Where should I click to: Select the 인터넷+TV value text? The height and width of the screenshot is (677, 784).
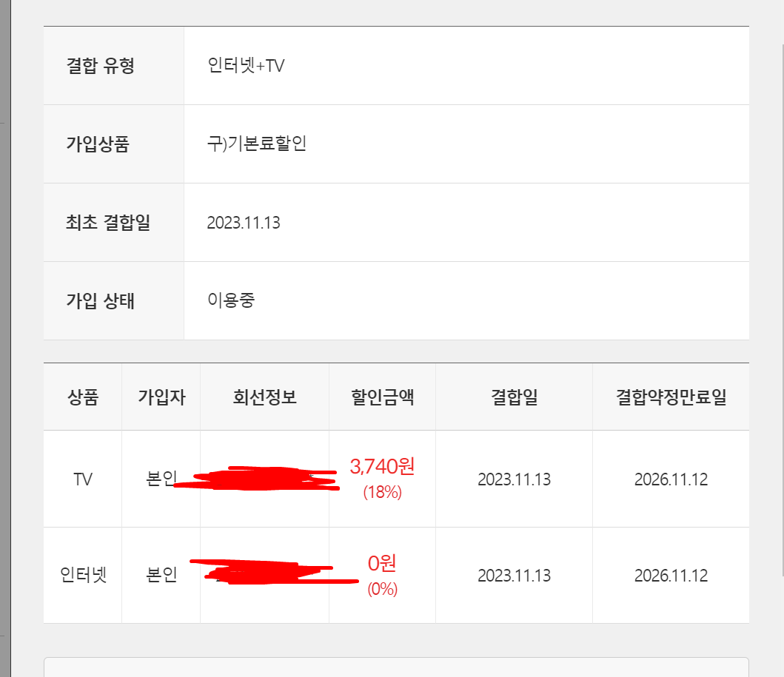(246, 65)
